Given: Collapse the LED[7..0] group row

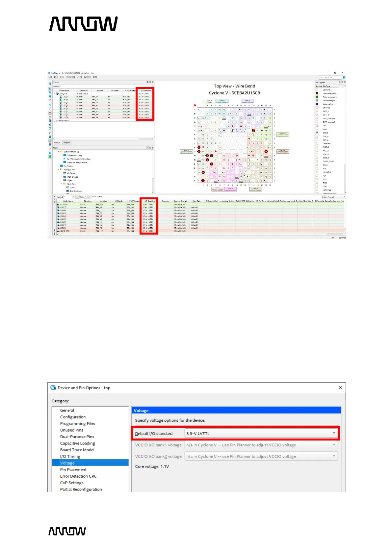Looking at the screenshot, I should pos(54,93).
